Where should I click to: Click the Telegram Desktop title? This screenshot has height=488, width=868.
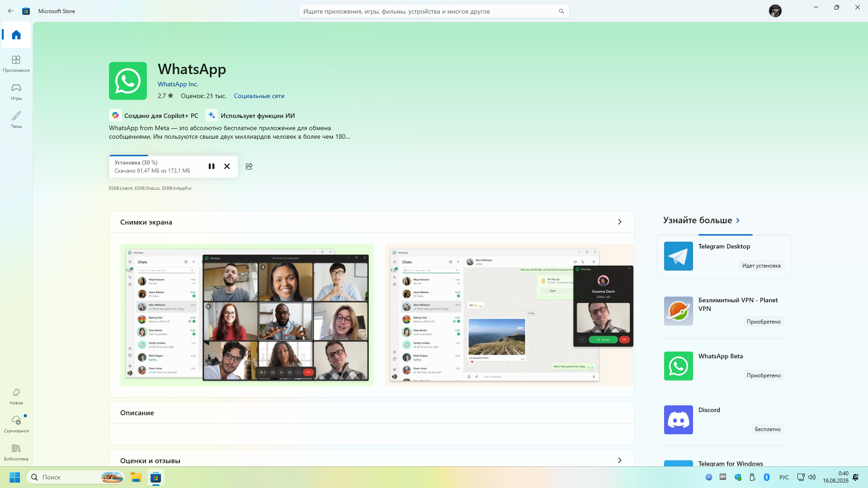click(x=724, y=246)
